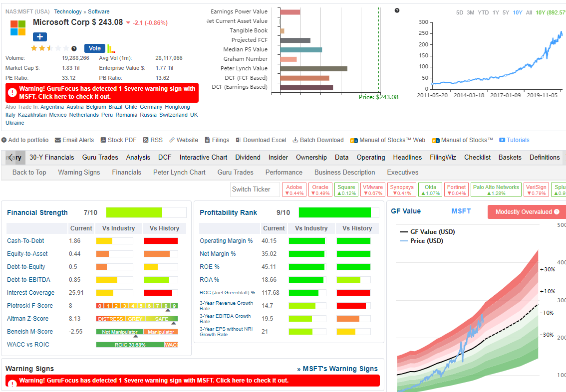Select the 5D chart range
This screenshot has height=392, width=566.
(460, 12)
